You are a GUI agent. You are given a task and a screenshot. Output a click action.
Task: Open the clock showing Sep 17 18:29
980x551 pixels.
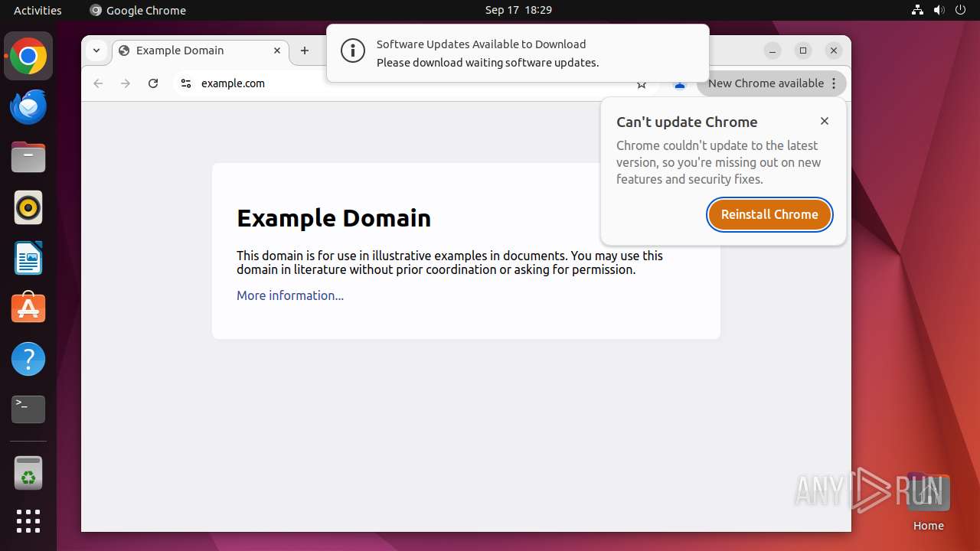click(518, 10)
